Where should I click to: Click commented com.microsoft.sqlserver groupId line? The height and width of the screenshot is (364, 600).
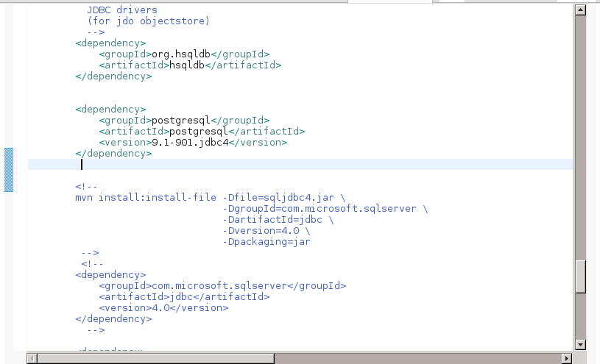(222, 286)
